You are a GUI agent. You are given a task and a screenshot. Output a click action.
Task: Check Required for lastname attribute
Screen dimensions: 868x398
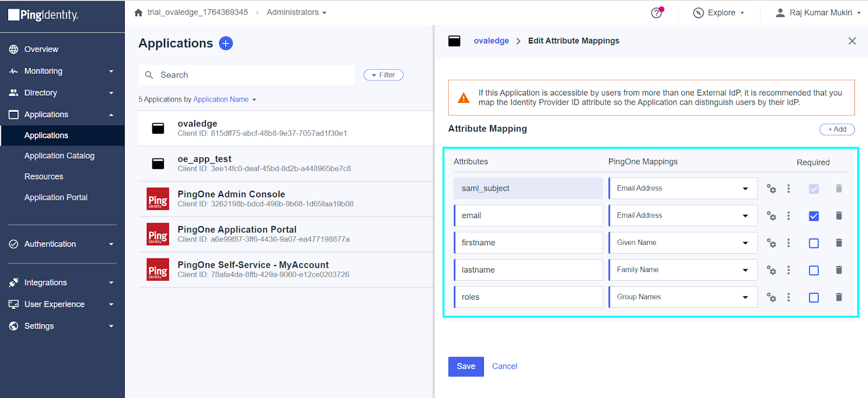point(814,270)
